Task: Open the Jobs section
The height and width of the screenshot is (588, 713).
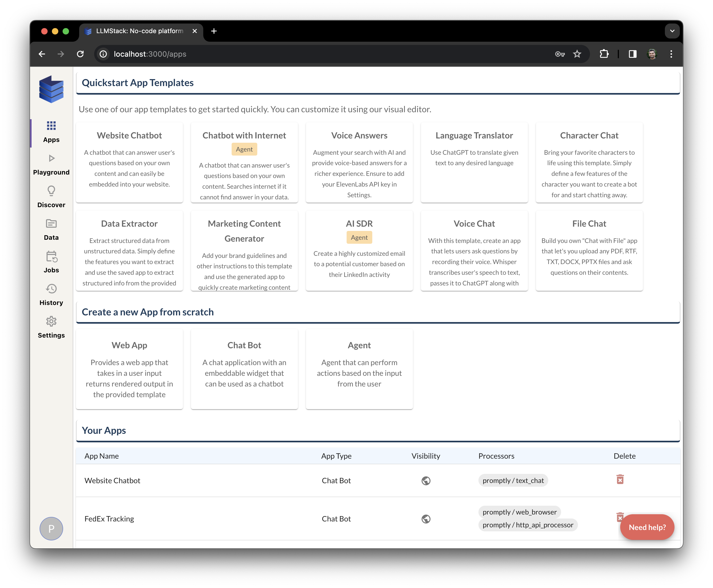Action: (x=51, y=262)
